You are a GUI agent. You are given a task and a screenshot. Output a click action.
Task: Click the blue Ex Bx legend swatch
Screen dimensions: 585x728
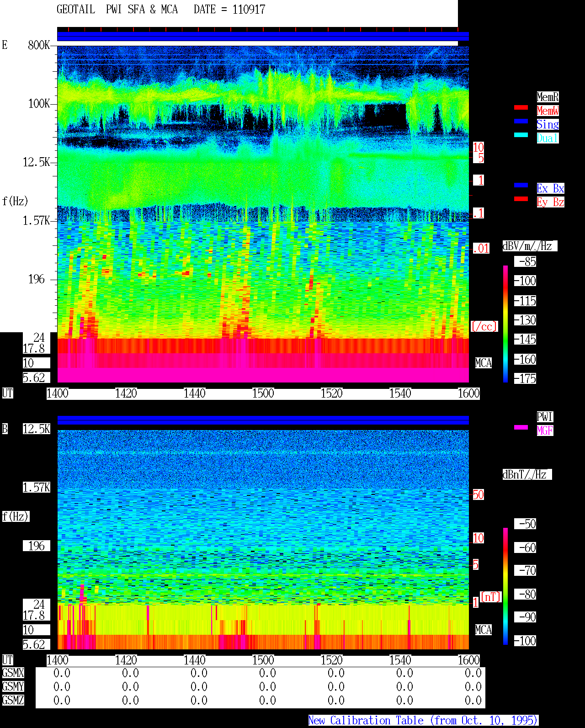point(521,185)
